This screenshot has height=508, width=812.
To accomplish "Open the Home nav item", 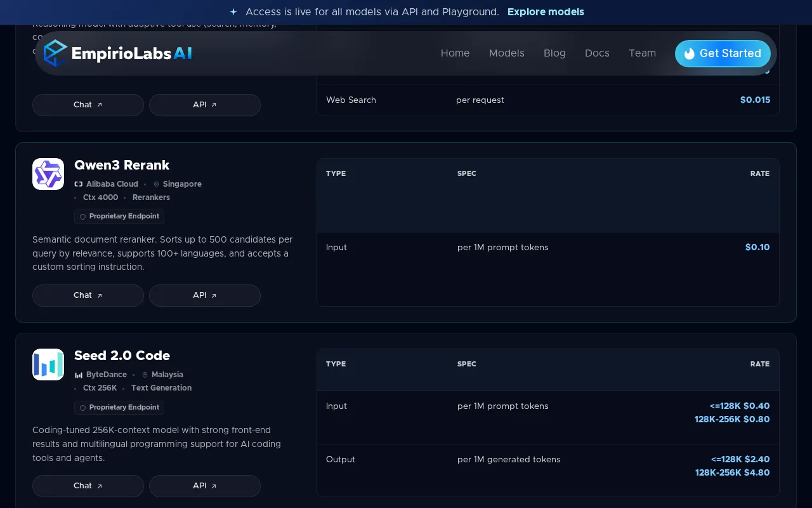I will click(455, 53).
